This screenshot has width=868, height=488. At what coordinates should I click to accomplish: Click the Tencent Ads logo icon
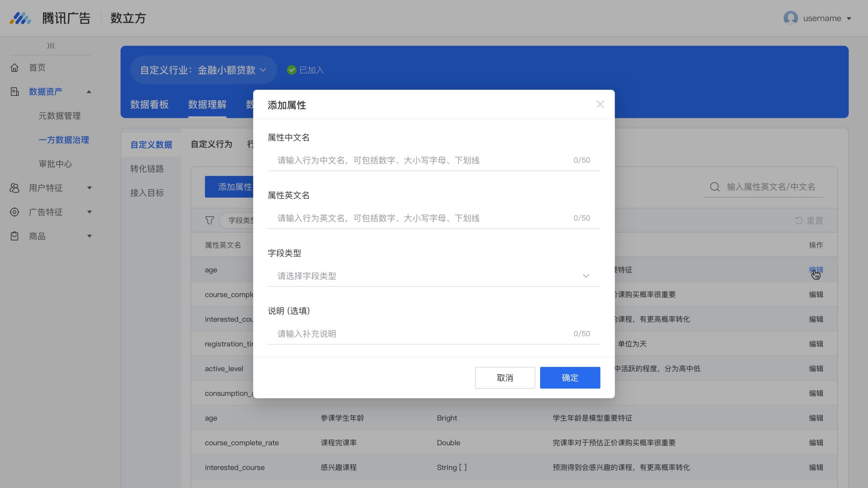click(x=20, y=18)
